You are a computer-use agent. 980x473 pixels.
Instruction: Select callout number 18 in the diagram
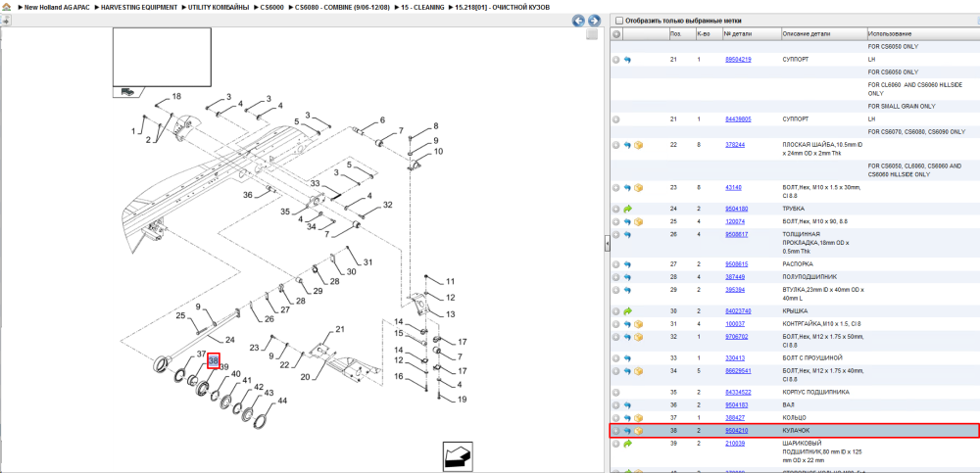176,96
